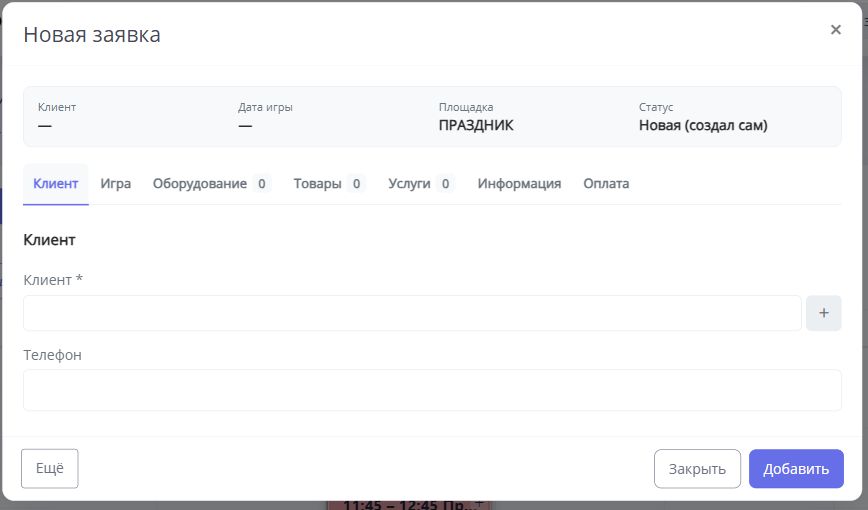This screenshot has height=510, width=868.
Task: Open the Оборудование tab
Action: pyautogui.click(x=211, y=184)
